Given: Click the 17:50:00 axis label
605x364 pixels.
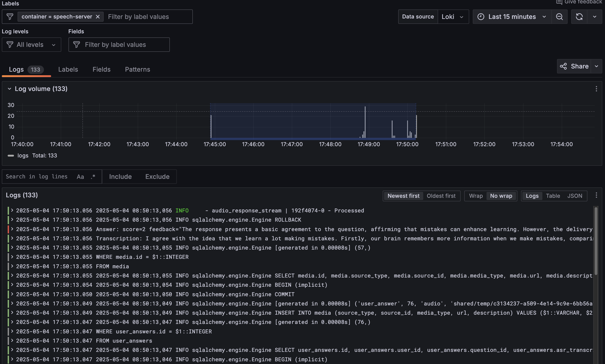Looking at the screenshot, I should point(407,144).
